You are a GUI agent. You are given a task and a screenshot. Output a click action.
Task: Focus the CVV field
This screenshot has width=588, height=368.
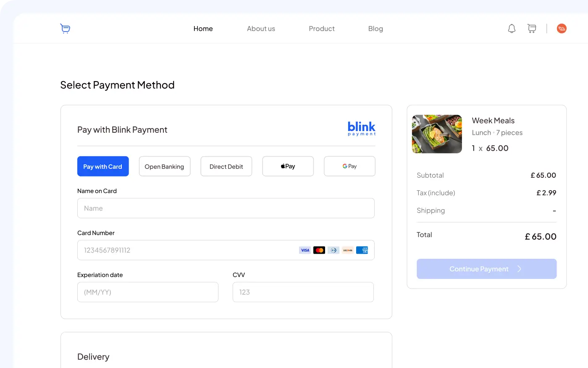pos(303,292)
